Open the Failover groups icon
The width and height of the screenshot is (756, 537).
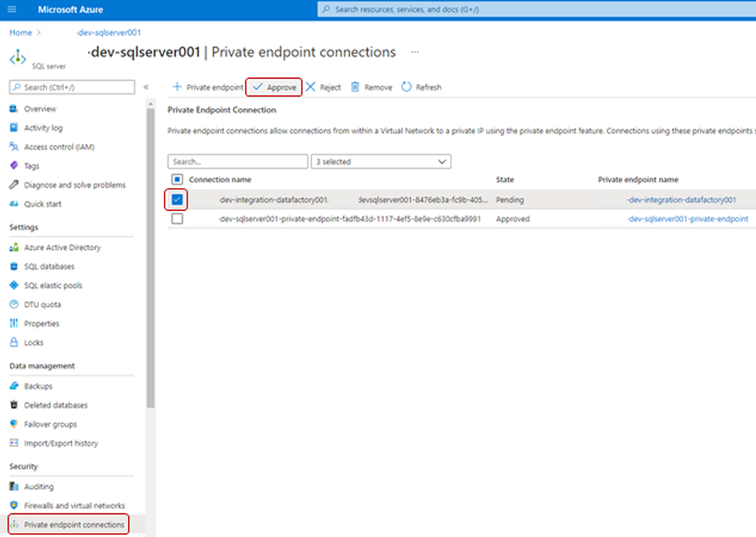14,424
